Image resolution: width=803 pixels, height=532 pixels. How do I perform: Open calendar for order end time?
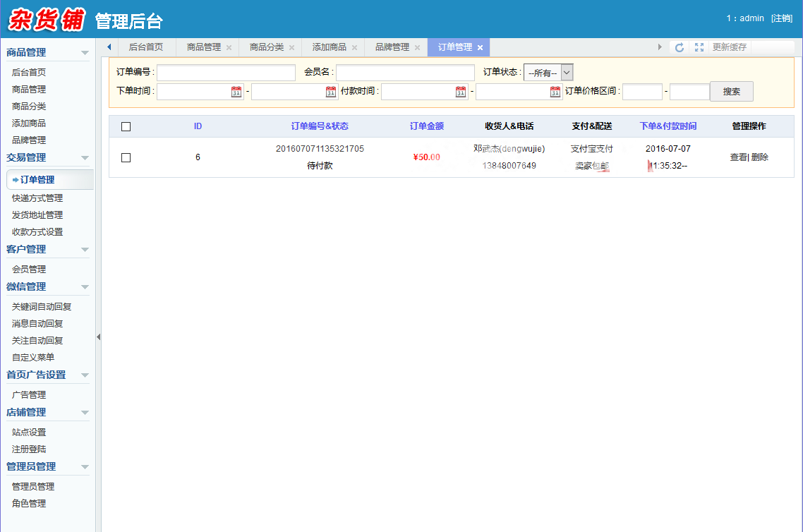click(331, 92)
